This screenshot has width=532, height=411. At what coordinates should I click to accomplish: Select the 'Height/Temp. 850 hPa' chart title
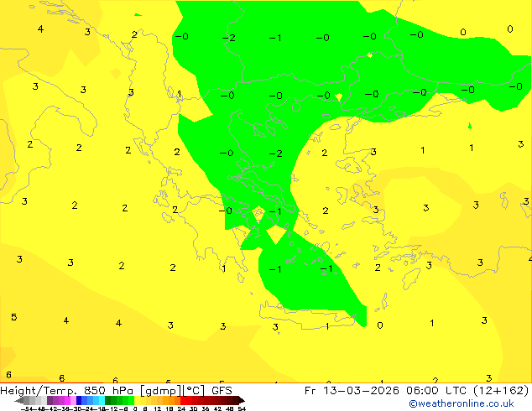68,391
